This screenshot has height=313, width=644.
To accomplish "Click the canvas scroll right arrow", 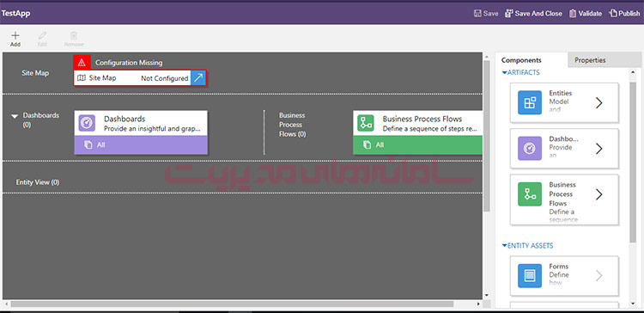I will click(x=478, y=304).
